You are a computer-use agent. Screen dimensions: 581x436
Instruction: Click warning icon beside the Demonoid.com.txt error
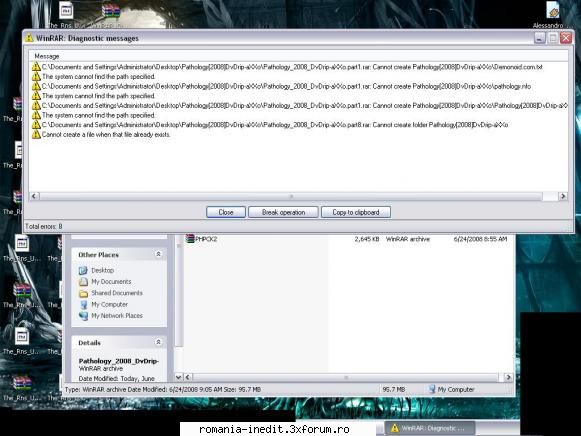click(x=36, y=67)
